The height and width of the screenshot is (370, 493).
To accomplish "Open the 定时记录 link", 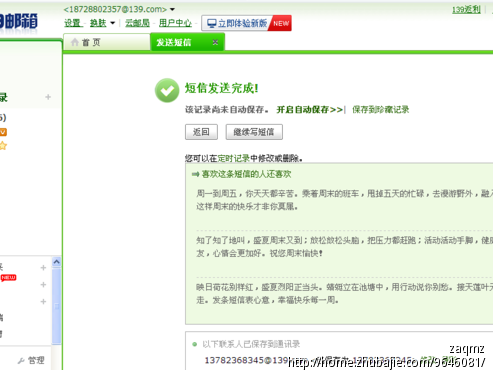I will click(234, 158).
